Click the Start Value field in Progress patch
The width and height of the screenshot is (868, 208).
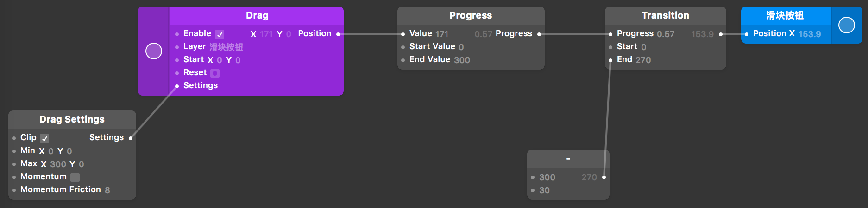461,47
